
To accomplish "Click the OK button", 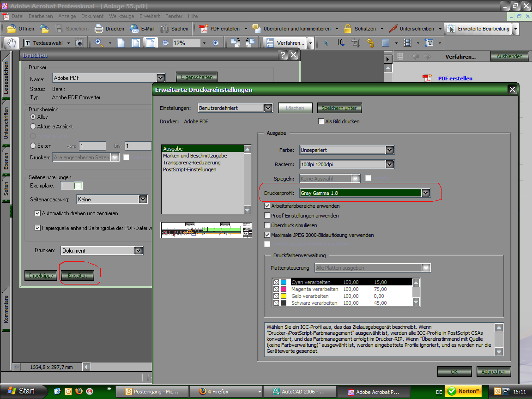I will 454,372.
